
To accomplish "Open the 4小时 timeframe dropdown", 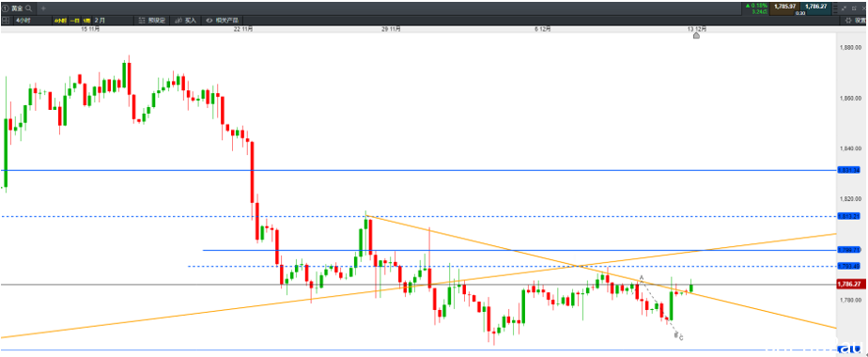I will coord(32,20).
